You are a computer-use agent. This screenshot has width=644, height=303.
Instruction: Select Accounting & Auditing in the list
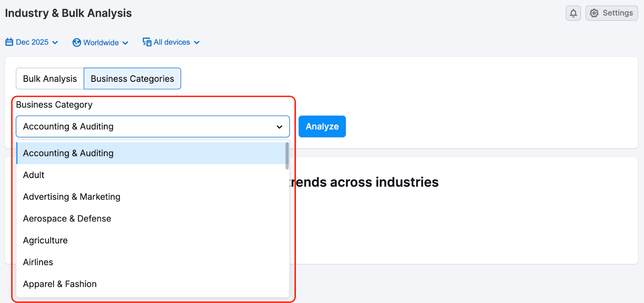click(151, 153)
